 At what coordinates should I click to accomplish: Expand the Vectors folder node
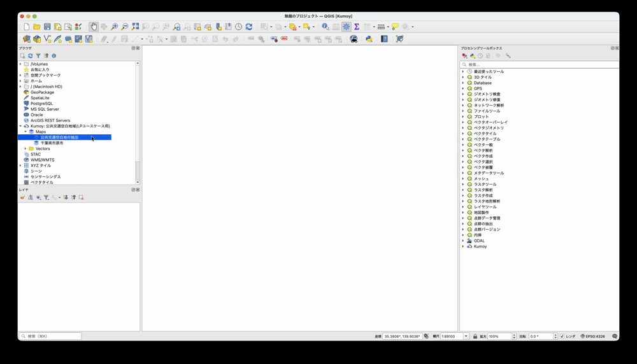click(x=25, y=148)
